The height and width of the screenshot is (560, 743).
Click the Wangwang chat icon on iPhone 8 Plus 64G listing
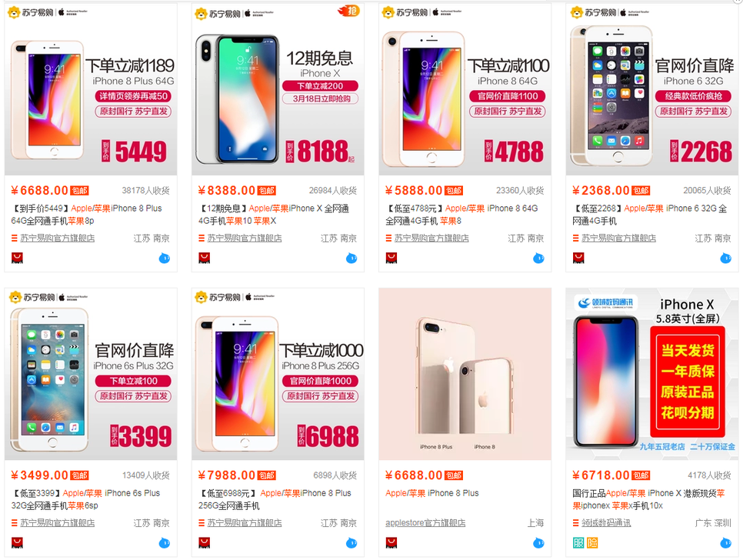click(165, 258)
